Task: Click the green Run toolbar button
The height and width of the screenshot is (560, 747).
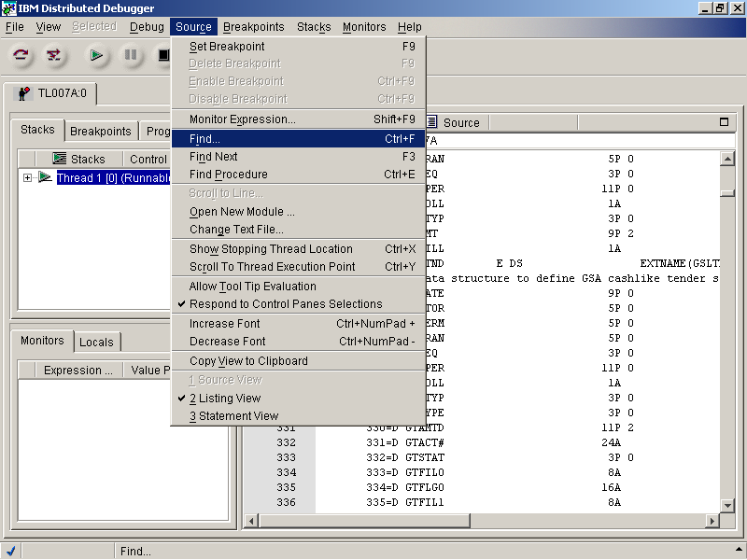Action: click(96, 55)
